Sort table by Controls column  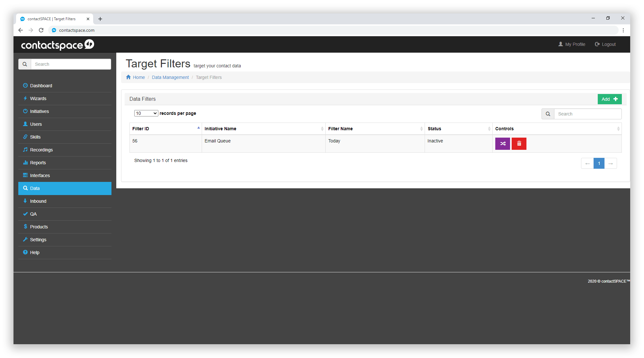557,129
